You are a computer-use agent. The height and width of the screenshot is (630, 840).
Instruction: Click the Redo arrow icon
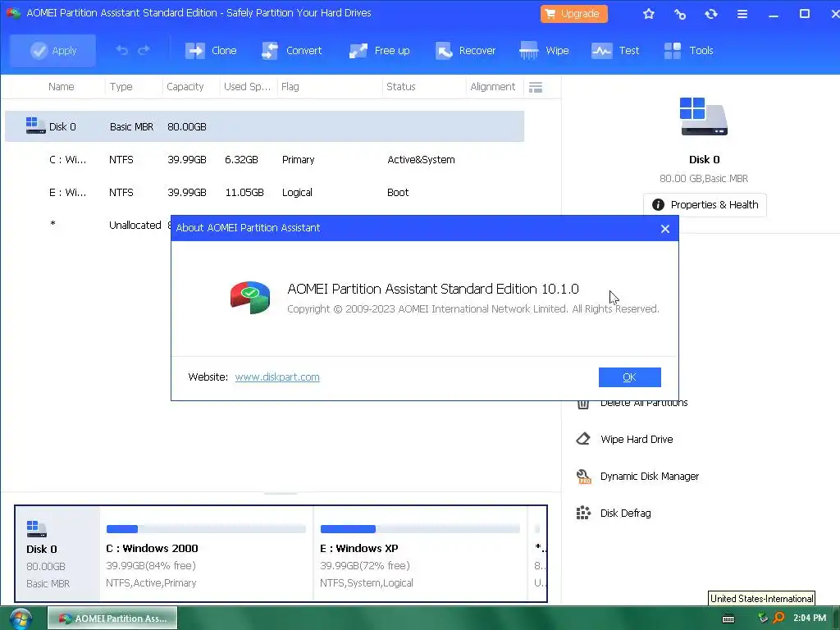[x=144, y=50]
